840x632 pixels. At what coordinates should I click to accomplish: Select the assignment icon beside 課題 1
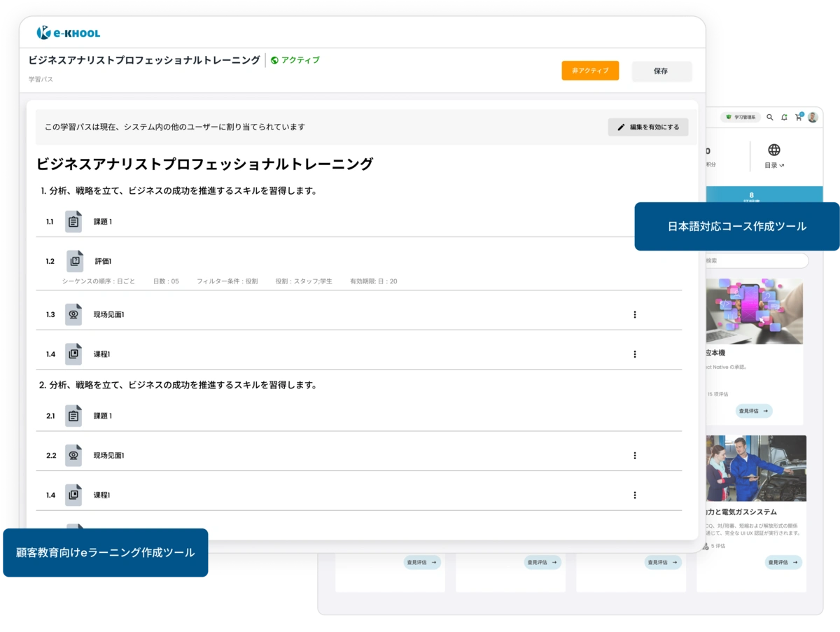click(x=73, y=221)
